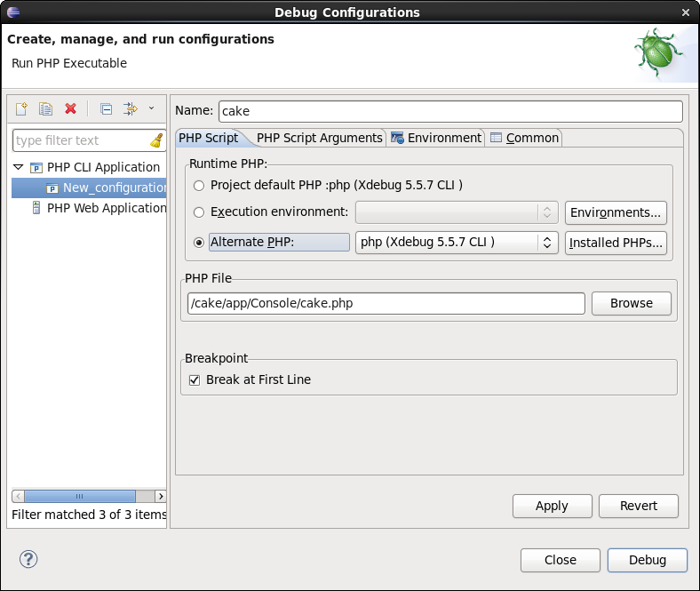The height and width of the screenshot is (591, 700).
Task: Clear filter text broom icon
Action: (x=156, y=140)
